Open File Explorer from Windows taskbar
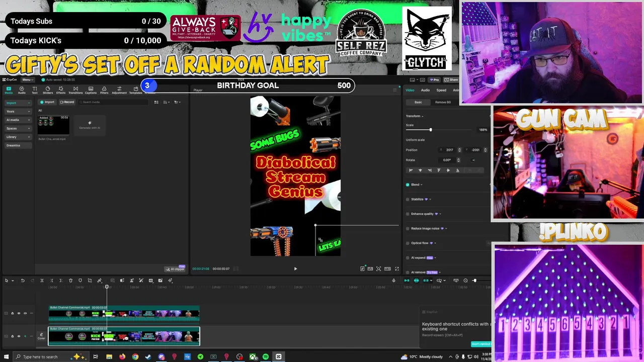Image resolution: width=644 pixels, height=362 pixels. pos(109,357)
